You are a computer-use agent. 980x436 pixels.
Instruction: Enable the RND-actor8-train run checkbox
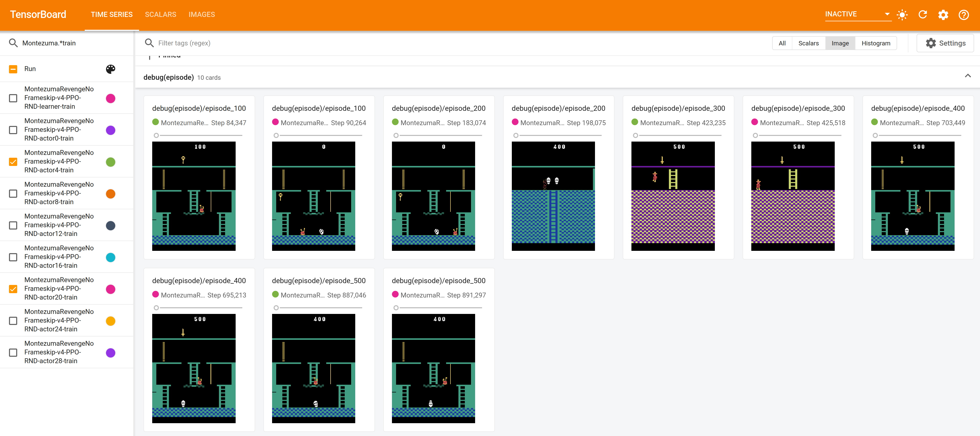[13, 193]
